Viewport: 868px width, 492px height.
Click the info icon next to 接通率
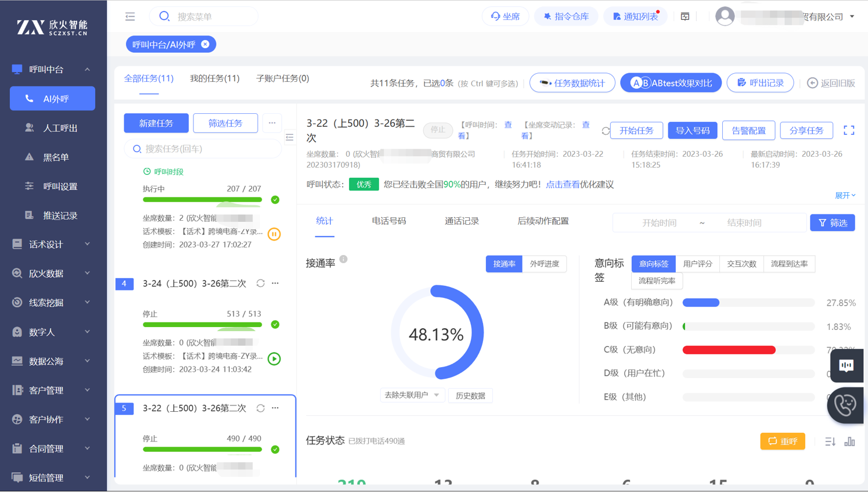pyautogui.click(x=344, y=260)
